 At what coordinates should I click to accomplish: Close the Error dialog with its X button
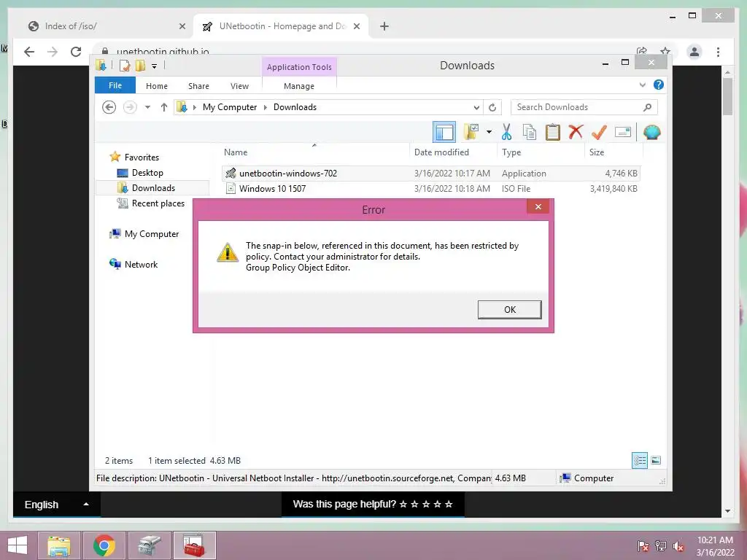point(538,206)
